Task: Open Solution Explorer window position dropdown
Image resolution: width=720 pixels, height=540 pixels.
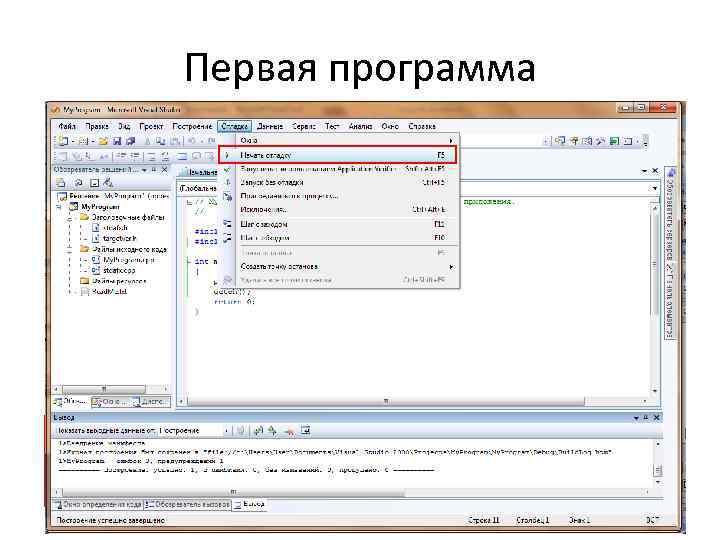Action: pyautogui.click(x=144, y=170)
